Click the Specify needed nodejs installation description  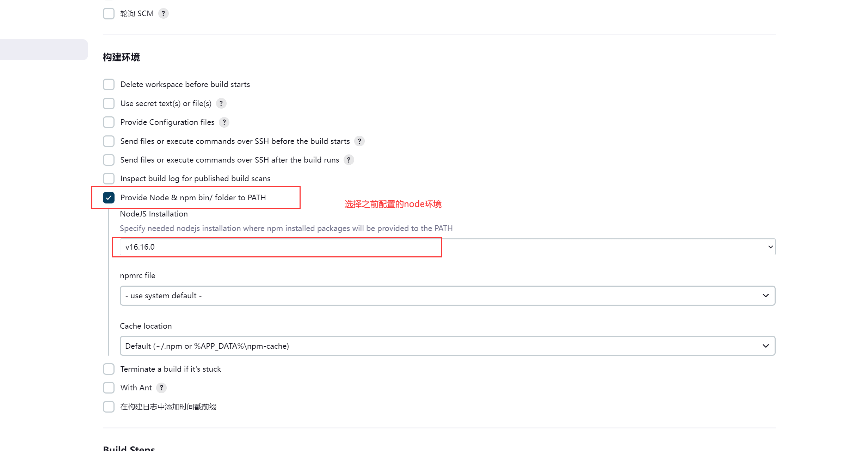(x=286, y=228)
